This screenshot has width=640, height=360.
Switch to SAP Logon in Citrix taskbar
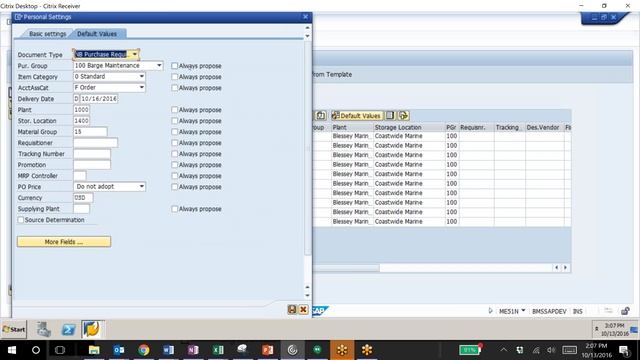(x=92, y=329)
